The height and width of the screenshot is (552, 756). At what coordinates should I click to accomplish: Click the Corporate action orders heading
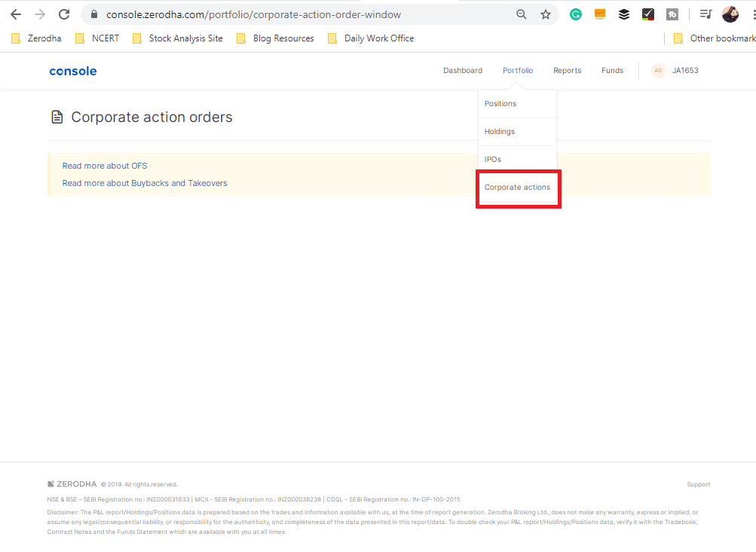pos(152,117)
